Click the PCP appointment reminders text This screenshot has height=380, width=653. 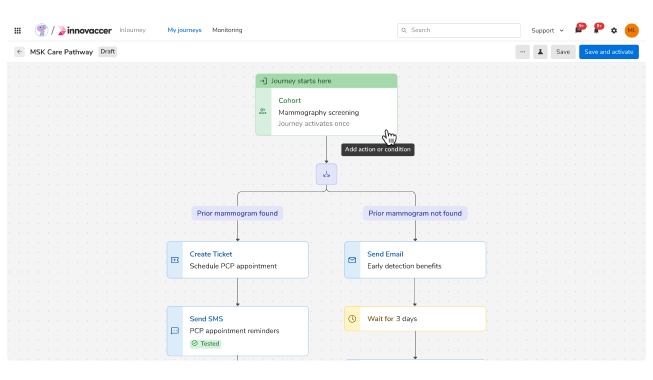pos(234,331)
